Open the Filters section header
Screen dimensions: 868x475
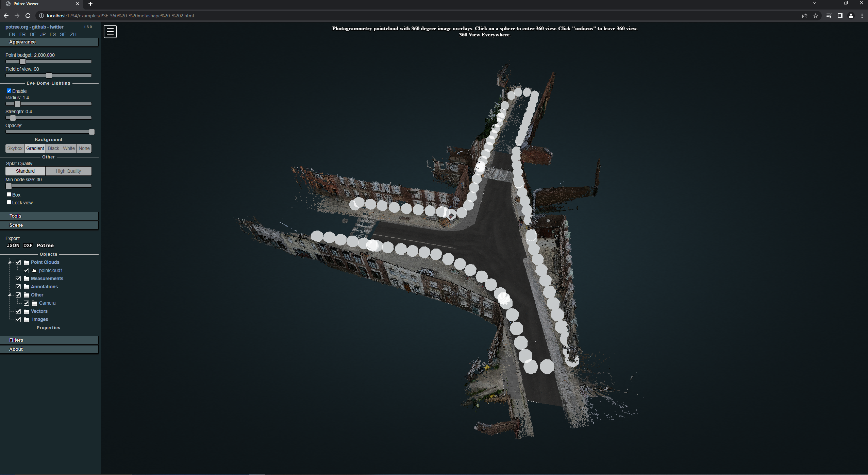[x=49, y=340]
